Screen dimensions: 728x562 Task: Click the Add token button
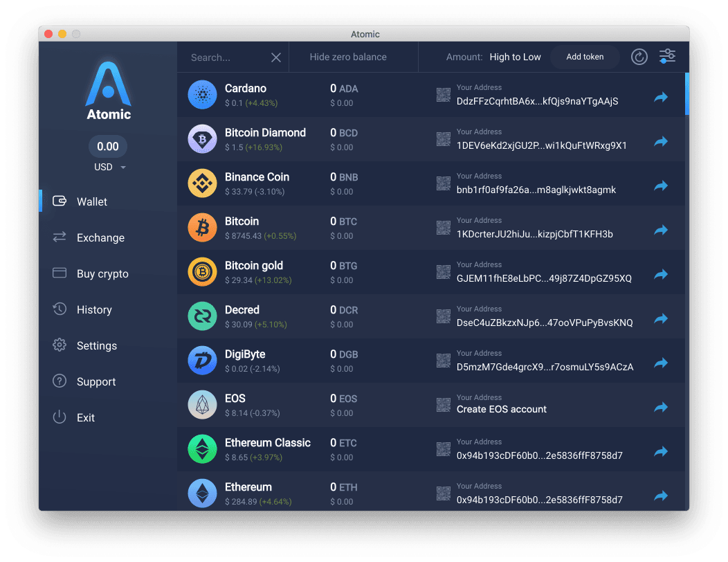point(585,57)
